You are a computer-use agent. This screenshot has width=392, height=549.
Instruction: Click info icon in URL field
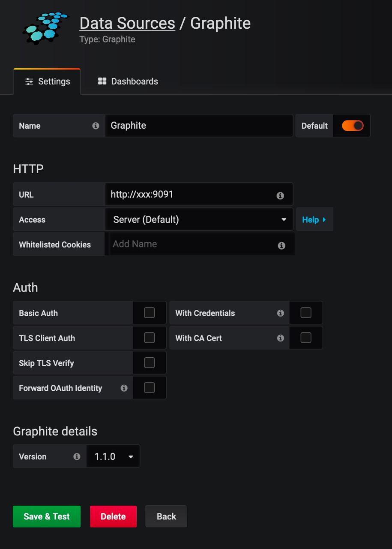click(280, 196)
